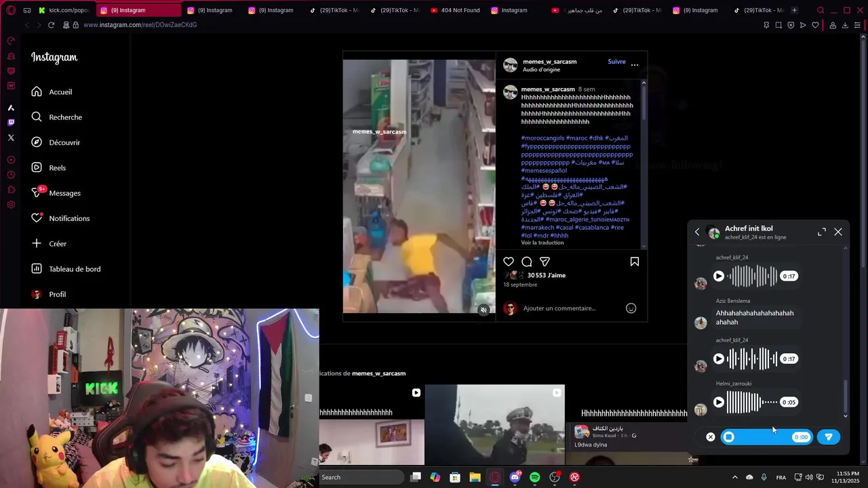Open Opera main menu logo
Screen dimensions: 868x488
pyautogui.click(x=10, y=10)
